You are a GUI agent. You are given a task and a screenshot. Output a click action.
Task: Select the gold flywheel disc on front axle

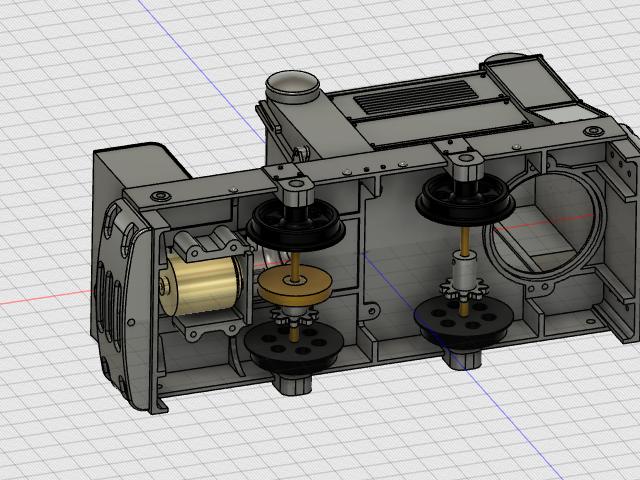coord(295,287)
